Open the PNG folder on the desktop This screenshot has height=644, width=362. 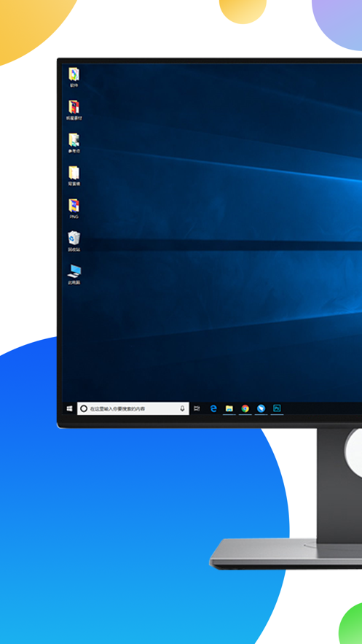(74, 209)
